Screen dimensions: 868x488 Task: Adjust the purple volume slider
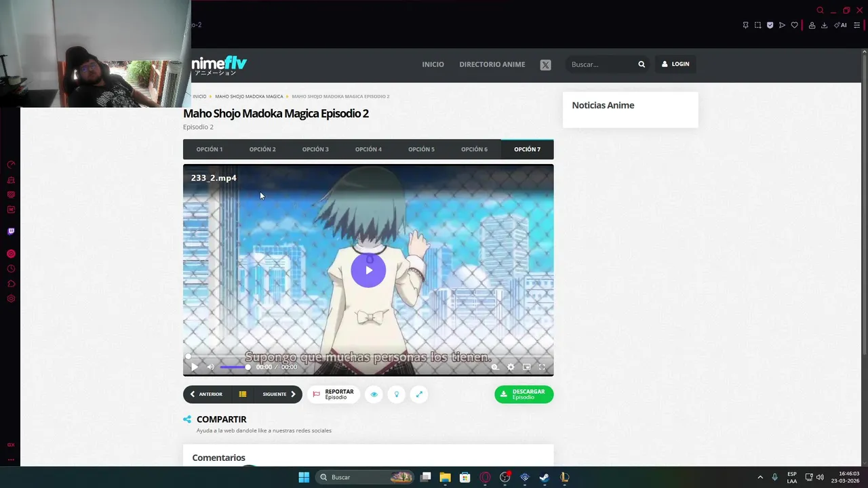[x=235, y=367]
